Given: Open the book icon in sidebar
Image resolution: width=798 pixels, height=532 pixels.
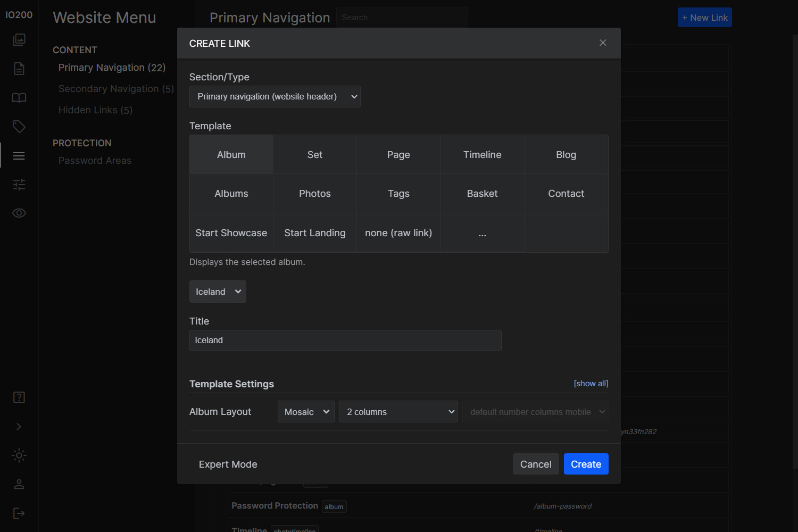Looking at the screenshot, I should (19, 98).
